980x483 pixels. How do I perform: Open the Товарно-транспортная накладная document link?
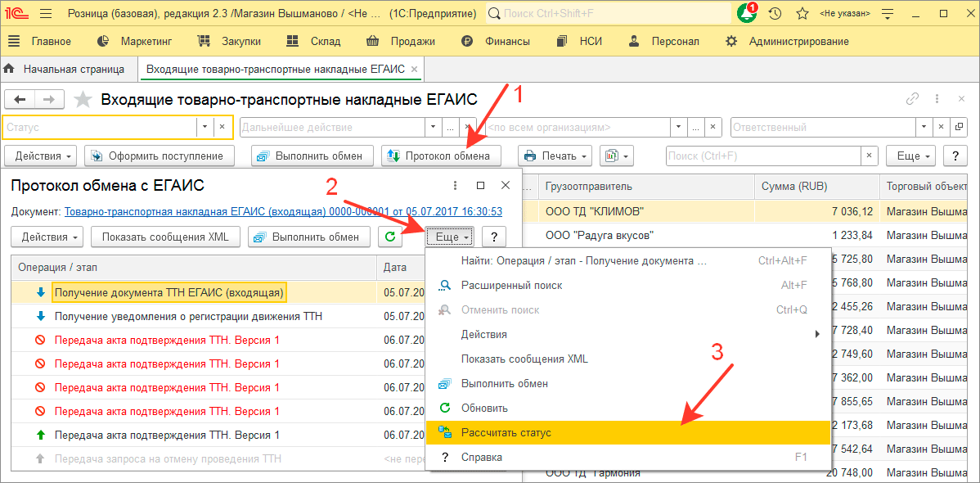point(283,211)
